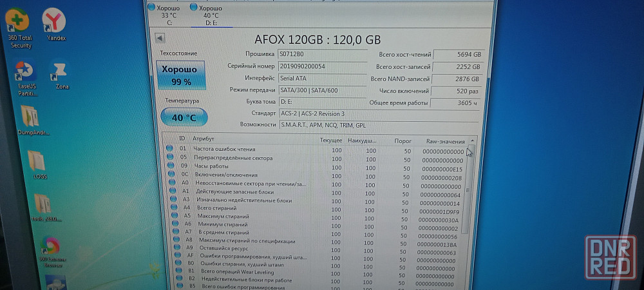Select the Максимум стираний по спецификации row

tap(315, 241)
